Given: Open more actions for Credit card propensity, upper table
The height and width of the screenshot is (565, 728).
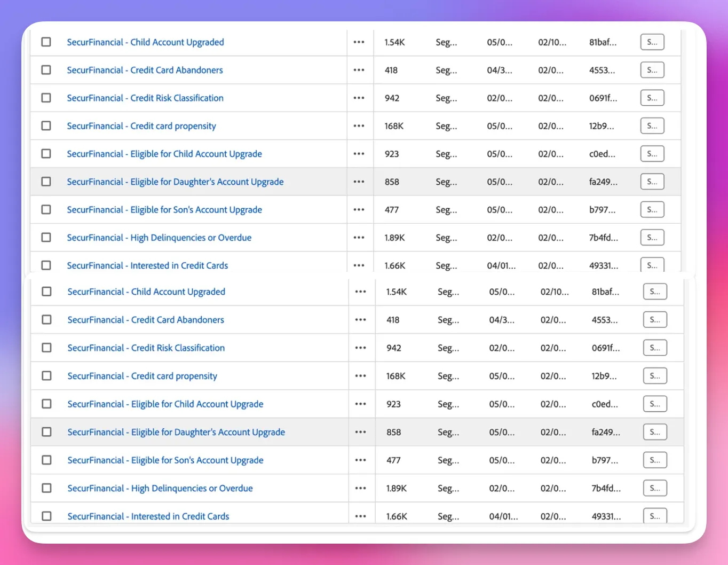Looking at the screenshot, I should click(x=359, y=126).
